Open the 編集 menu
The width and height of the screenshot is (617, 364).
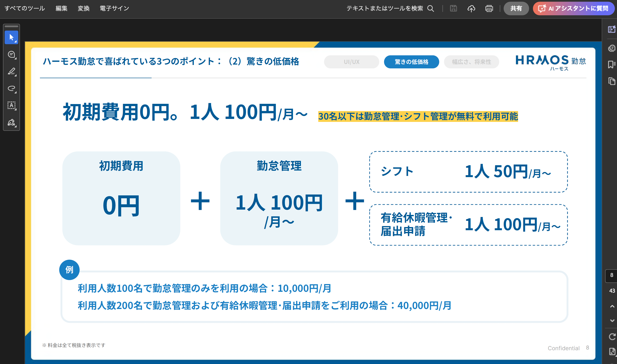[62, 8]
